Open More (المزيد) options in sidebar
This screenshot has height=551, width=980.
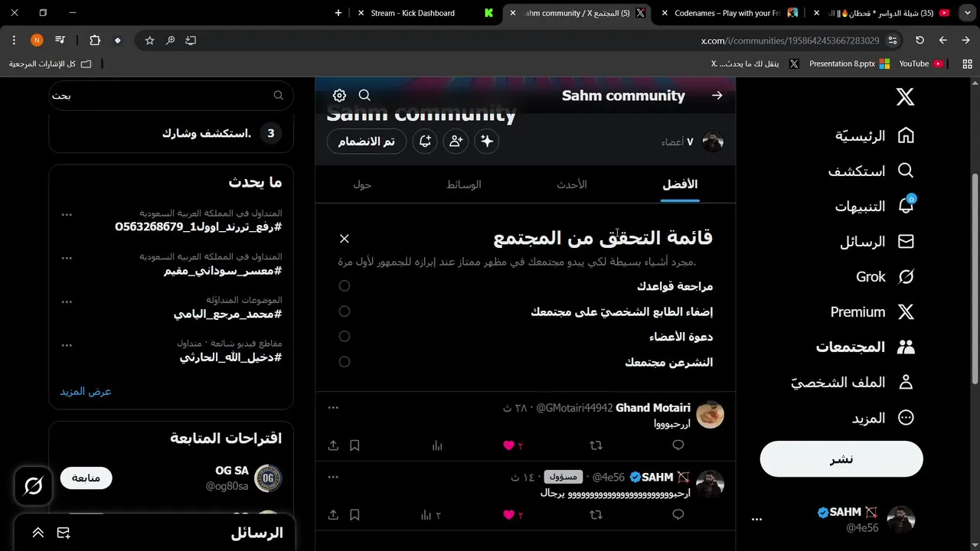[x=883, y=418]
